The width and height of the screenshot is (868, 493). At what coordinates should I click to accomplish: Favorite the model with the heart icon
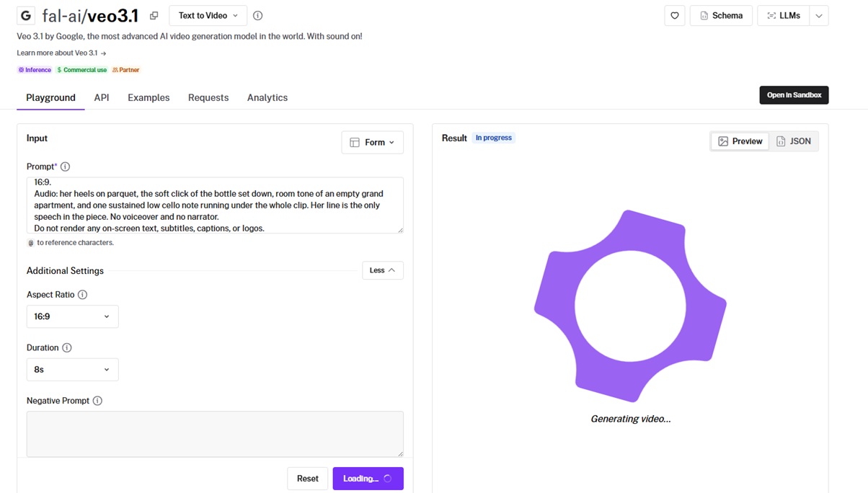tap(675, 16)
